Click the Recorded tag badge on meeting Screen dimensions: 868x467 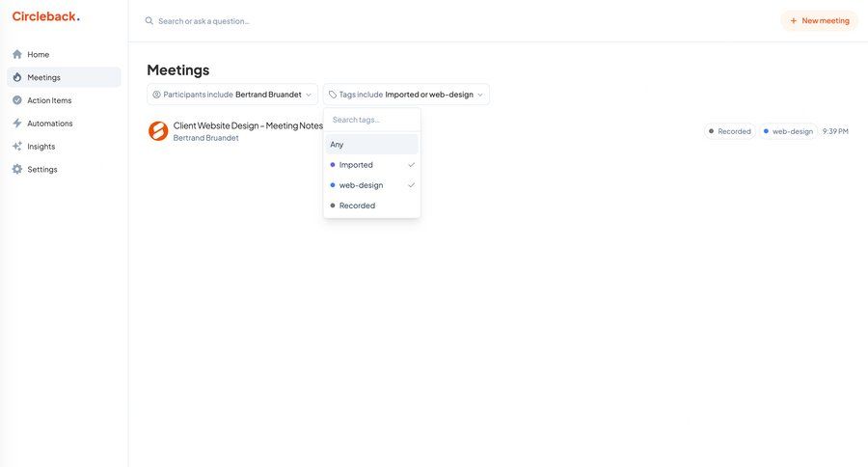tap(730, 131)
